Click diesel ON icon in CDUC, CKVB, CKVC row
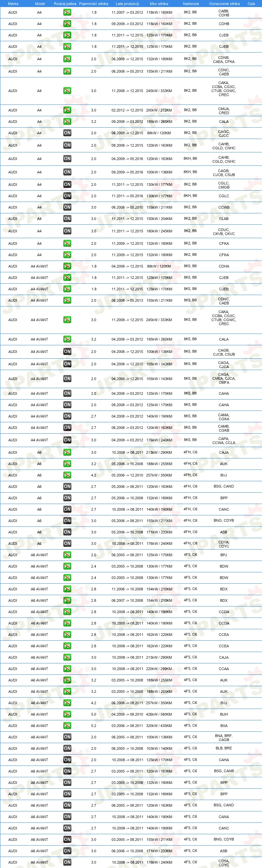 point(67,231)
